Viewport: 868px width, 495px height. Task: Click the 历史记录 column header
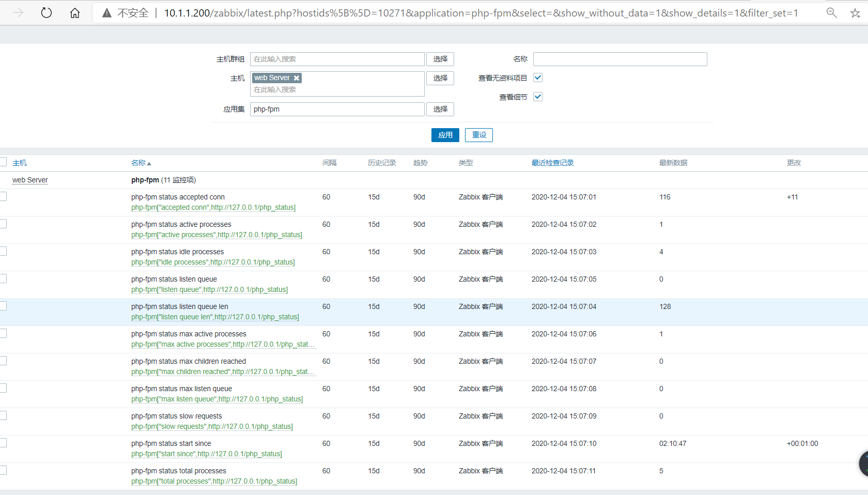pos(382,163)
